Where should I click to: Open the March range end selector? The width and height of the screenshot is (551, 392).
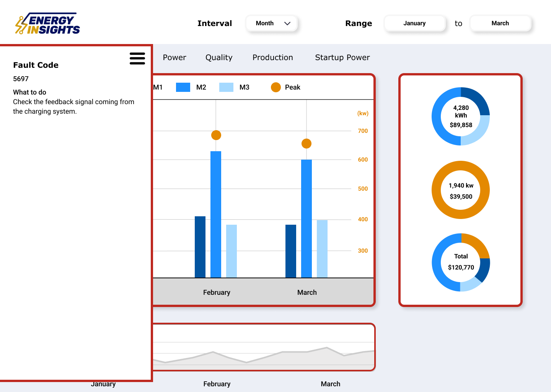500,23
